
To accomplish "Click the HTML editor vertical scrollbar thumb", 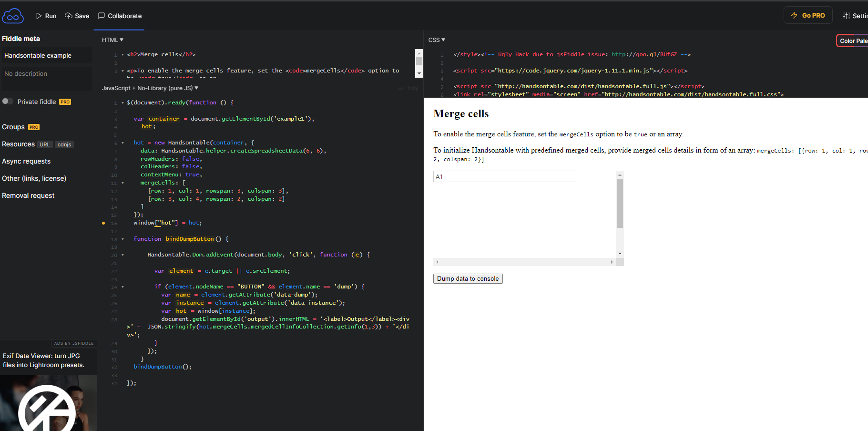I will pyautogui.click(x=419, y=61).
